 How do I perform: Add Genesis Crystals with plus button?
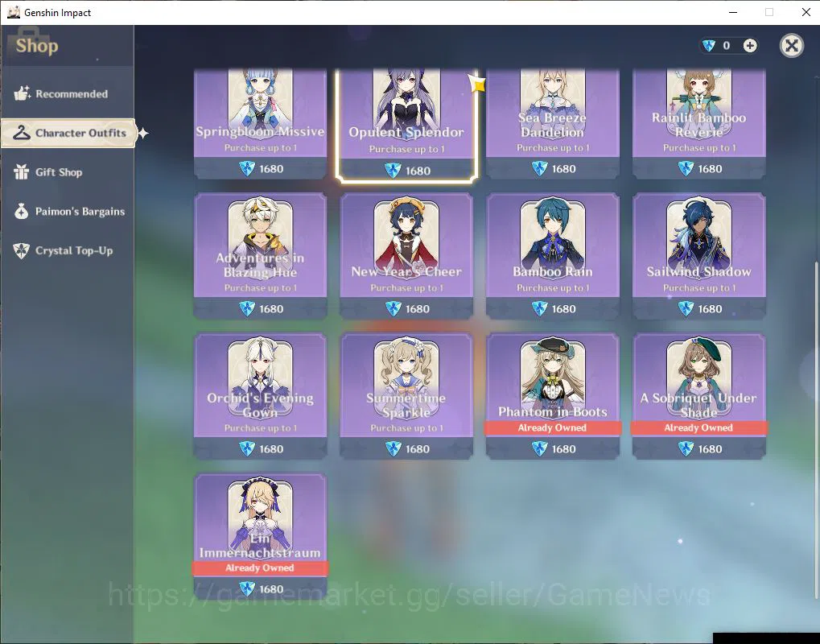point(750,46)
